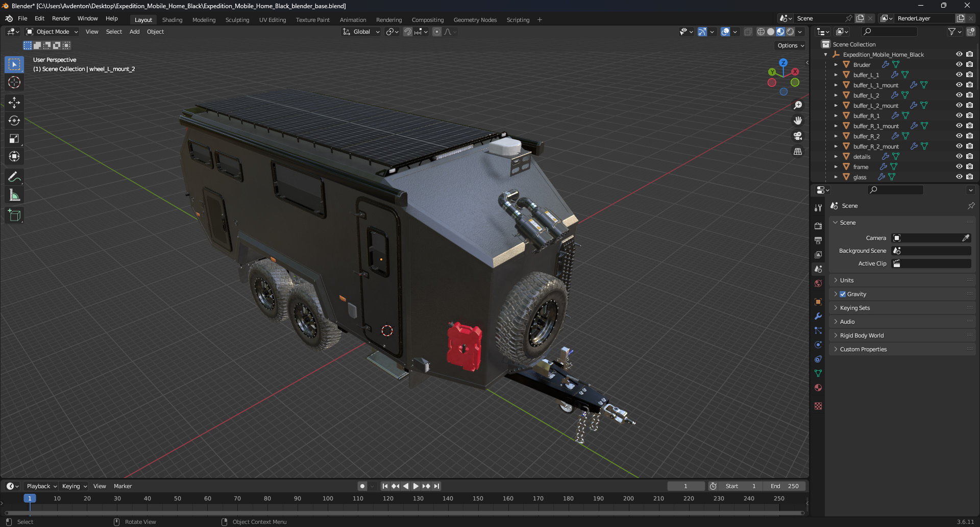This screenshot has width=980, height=527.
Task: Open the Object Constraints properties tab
Action: [818, 359]
